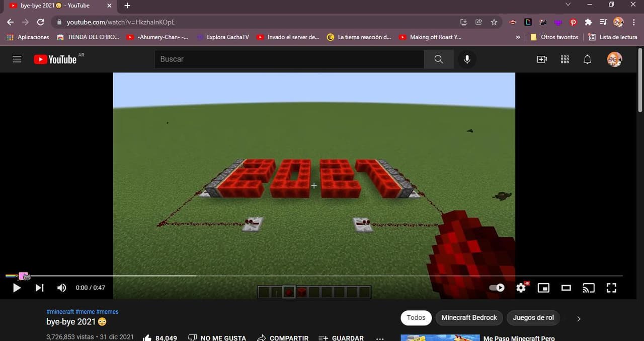The width and height of the screenshot is (644, 341).
Task: Open Chrome three-dot menu
Action: (x=633, y=22)
